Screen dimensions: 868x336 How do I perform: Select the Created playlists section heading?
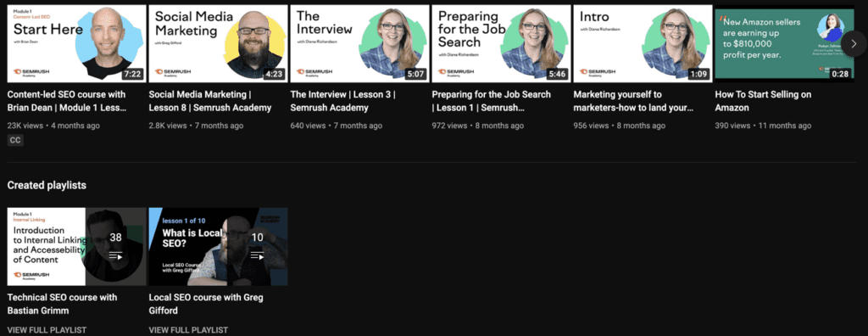click(47, 185)
